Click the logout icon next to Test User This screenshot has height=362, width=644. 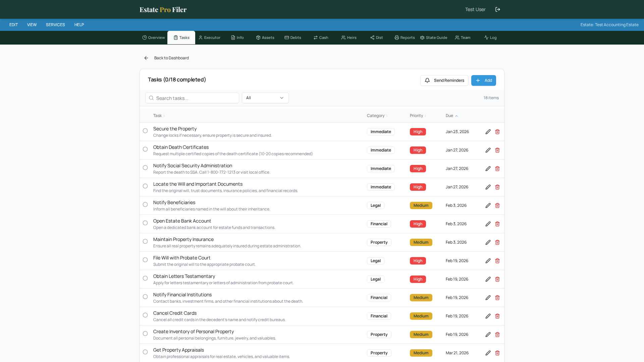[x=498, y=9]
